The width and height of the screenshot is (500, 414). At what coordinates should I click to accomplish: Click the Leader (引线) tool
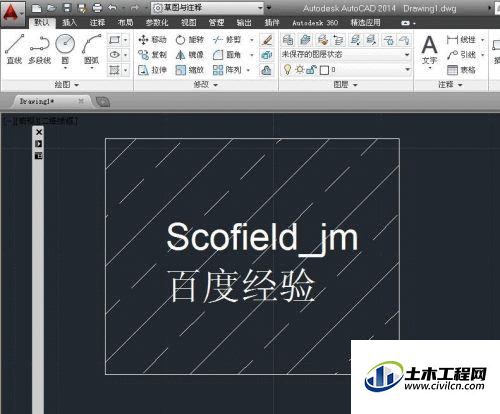click(x=461, y=55)
